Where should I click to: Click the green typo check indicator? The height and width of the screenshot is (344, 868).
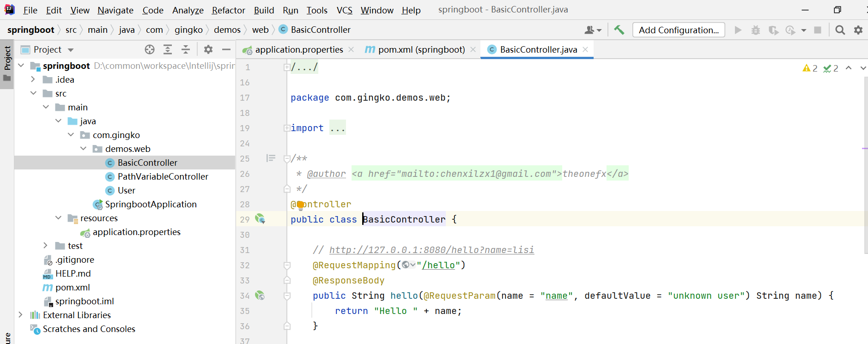[x=831, y=68]
